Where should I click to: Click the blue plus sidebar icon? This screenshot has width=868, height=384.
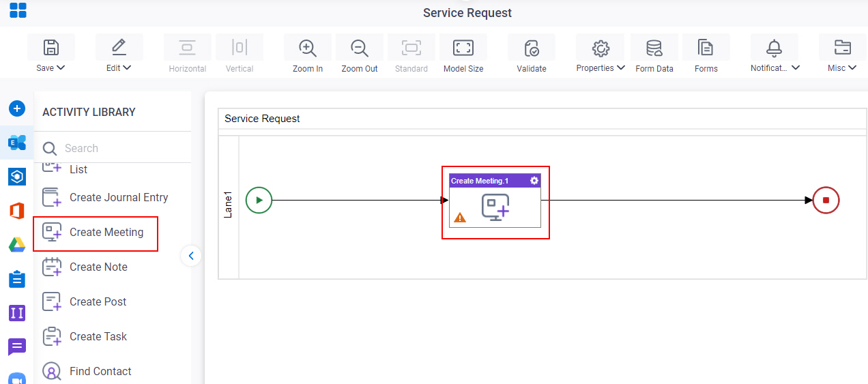click(17, 108)
